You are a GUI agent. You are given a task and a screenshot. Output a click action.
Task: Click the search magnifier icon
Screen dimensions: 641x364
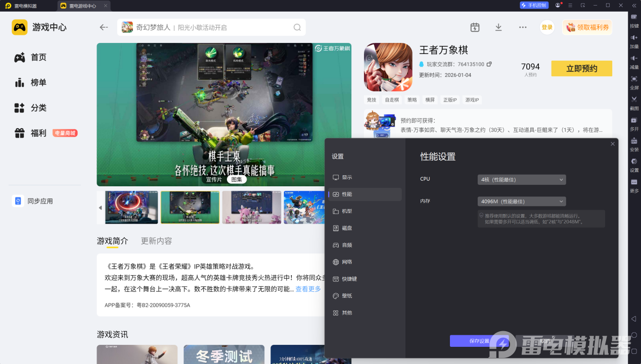pyautogui.click(x=297, y=27)
